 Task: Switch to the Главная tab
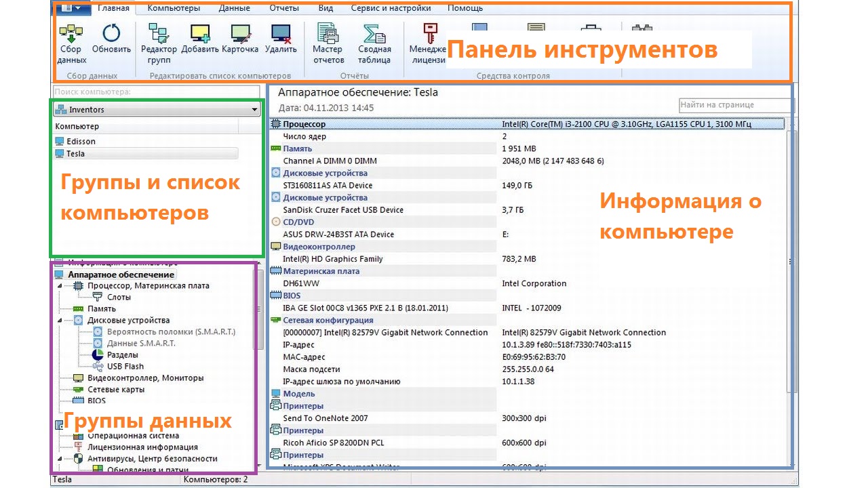pyautogui.click(x=113, y=8)
